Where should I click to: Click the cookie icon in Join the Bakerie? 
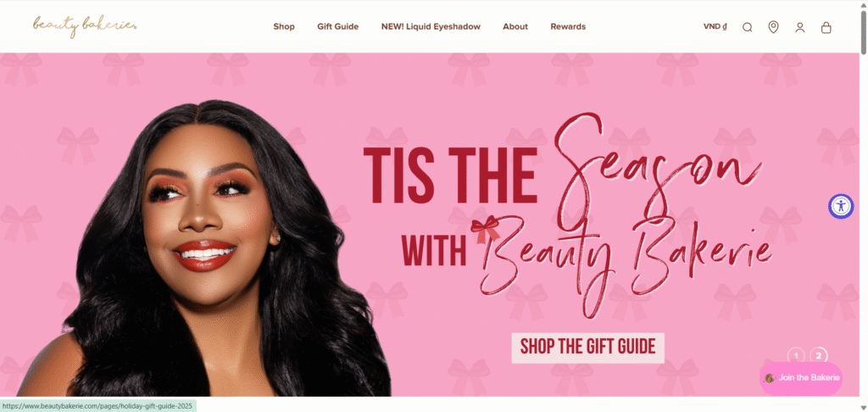[x=769, y=378]
